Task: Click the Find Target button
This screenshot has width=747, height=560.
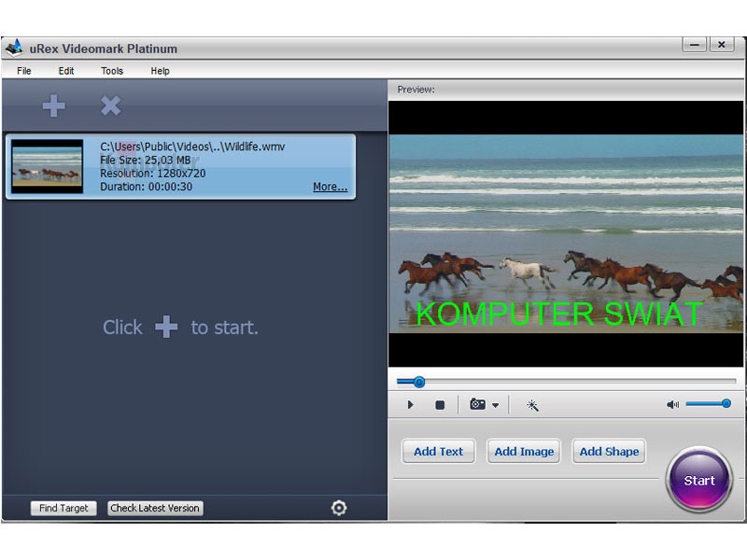Action: pyautogui.click(x=63, y=508)
